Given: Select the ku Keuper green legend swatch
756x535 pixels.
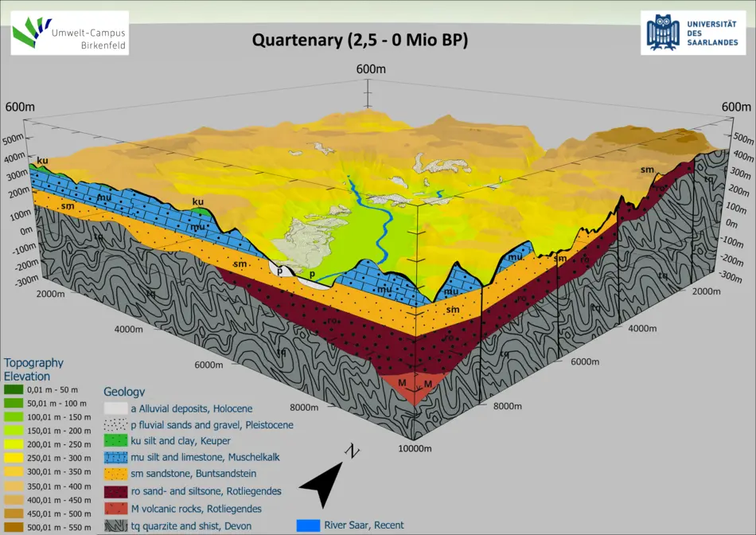Looking at the screenshot, I should 115,442.
